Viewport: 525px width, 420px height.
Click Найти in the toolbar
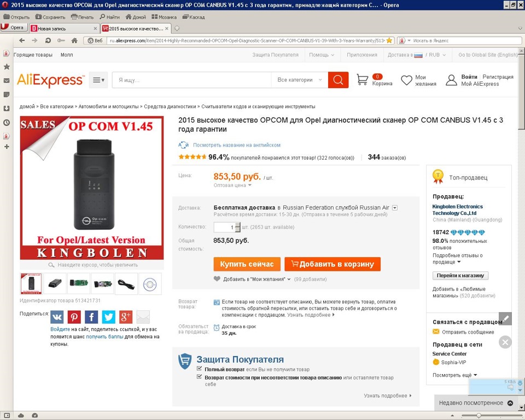tap(109, 17)
